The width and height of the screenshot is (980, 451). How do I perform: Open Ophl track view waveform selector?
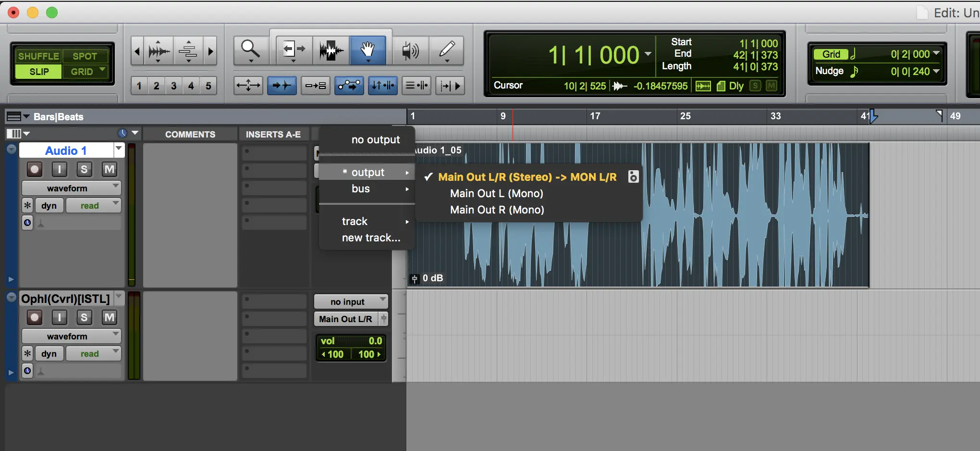pos(71,336)
